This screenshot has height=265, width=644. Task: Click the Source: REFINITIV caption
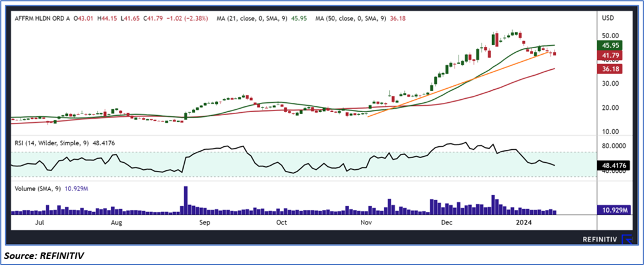44,256
